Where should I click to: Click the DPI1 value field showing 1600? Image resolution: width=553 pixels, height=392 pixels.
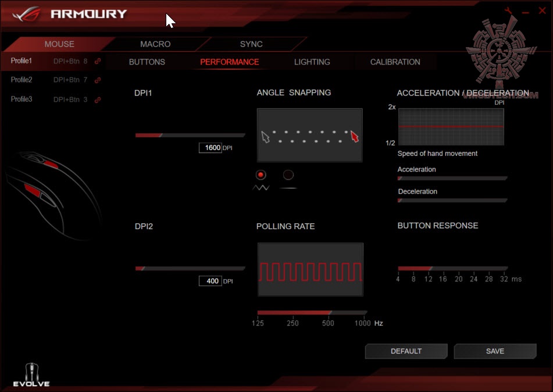click(210, 148)
